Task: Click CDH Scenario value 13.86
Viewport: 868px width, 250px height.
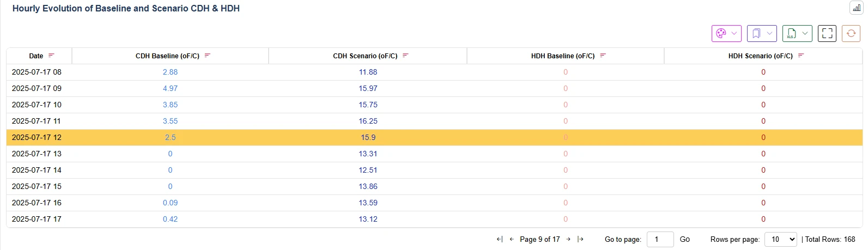Action: click(x=368, y=186)
